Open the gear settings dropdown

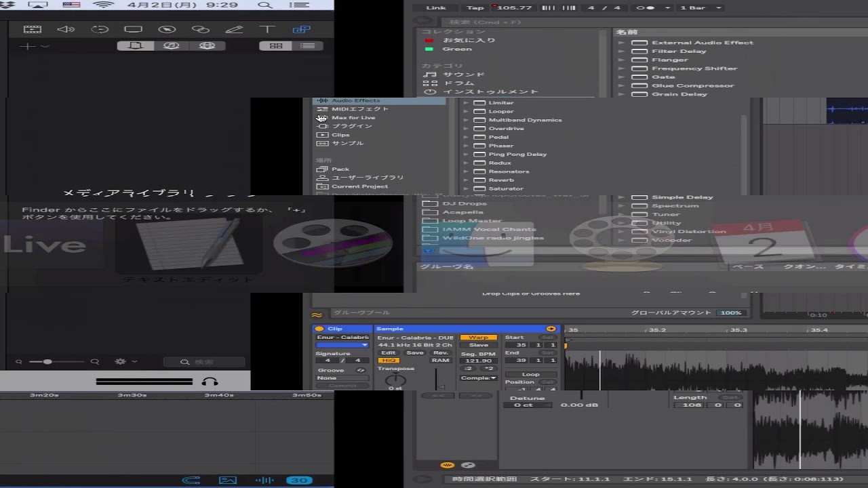coord(125,362)
